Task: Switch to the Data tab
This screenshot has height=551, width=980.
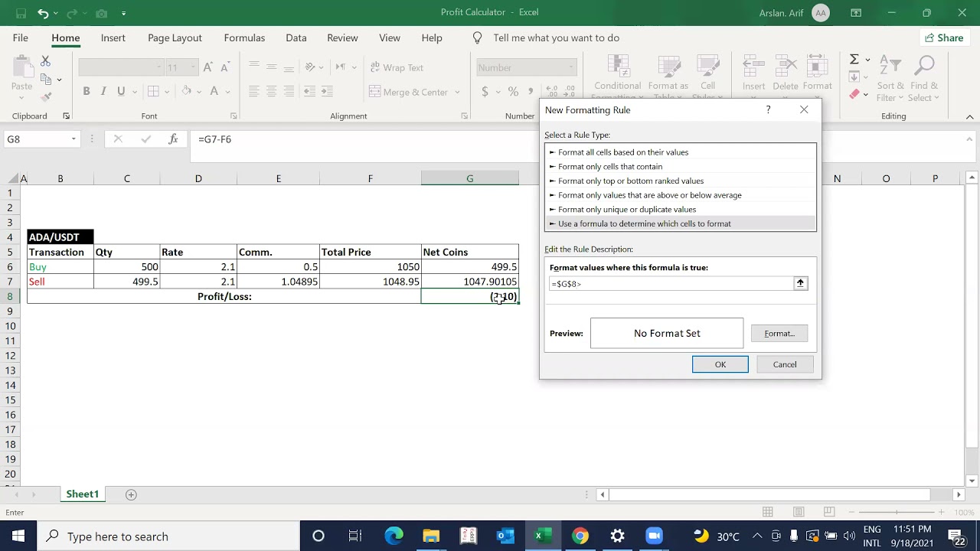Action: coord(296,37)
